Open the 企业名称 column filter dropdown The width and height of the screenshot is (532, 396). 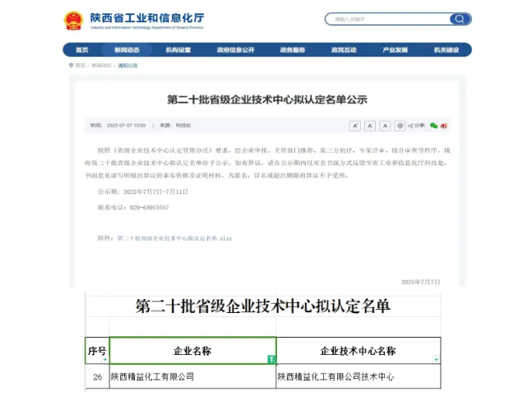(x=271, y=359)
